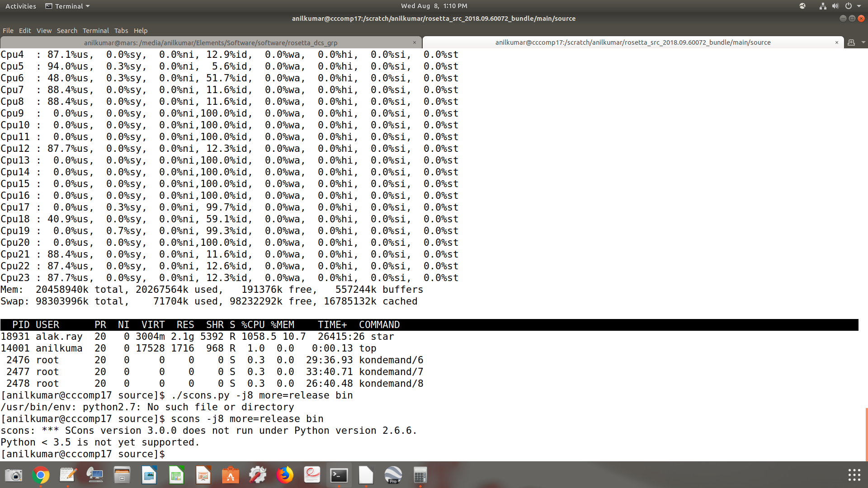Open LibreOffice Impress from the dock
The width and height of the screenshot is (868, 488).
[x=203, y=475]
